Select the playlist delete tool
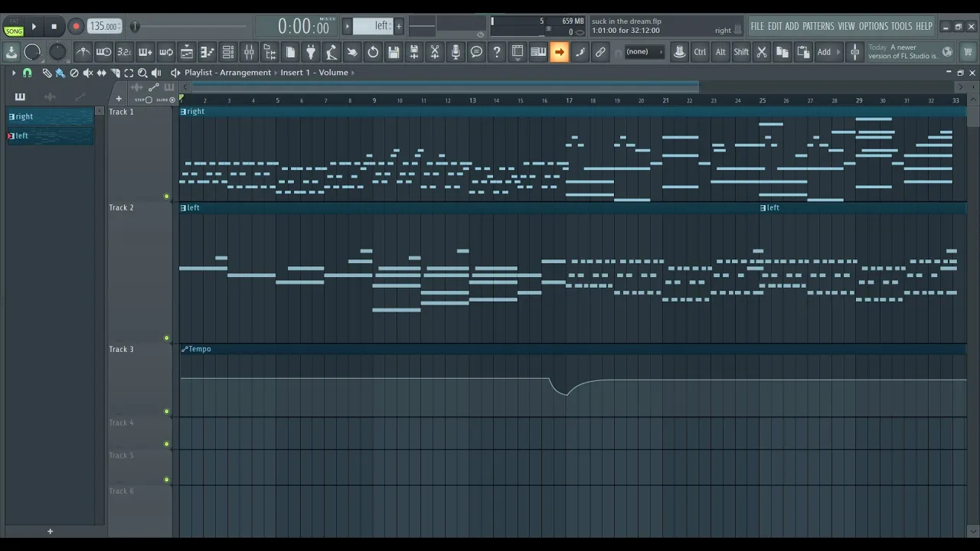The height and width of the screenshot is (551, 980). point(74,73)
